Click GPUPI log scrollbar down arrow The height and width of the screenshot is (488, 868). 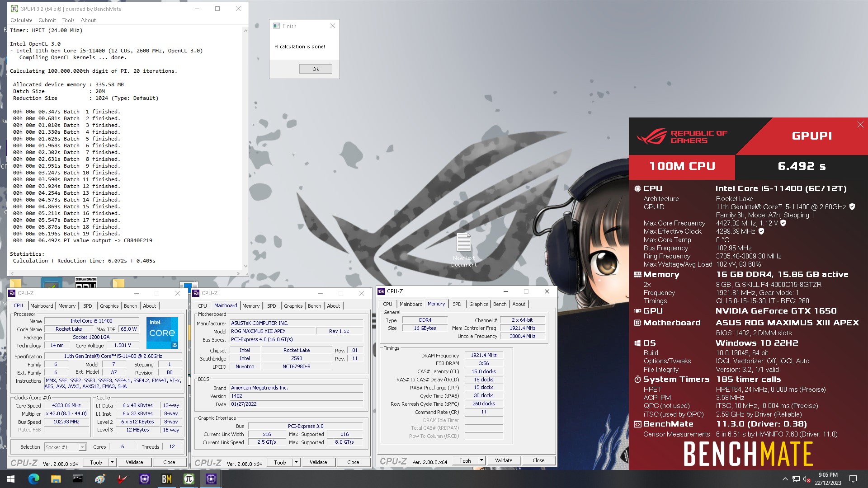245,266
